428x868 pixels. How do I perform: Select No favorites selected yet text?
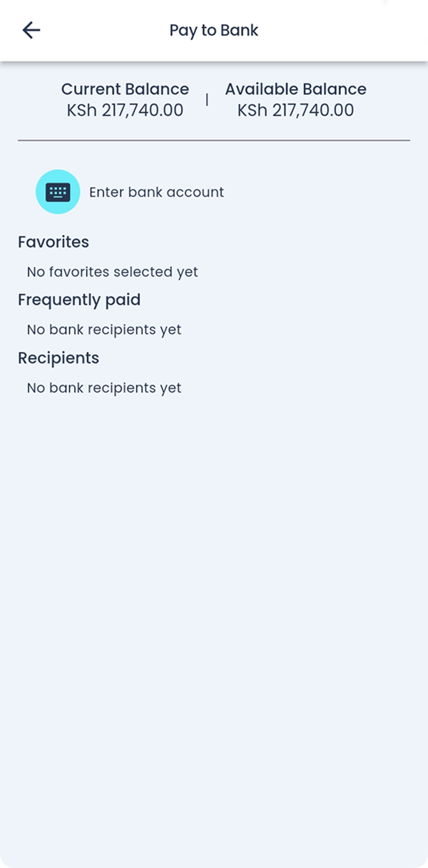(x=112, y=271)
